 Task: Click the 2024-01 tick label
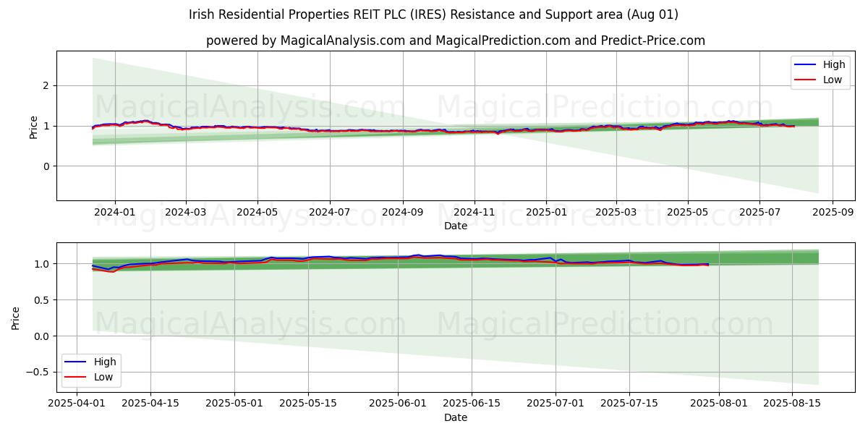tap(114, 212)
